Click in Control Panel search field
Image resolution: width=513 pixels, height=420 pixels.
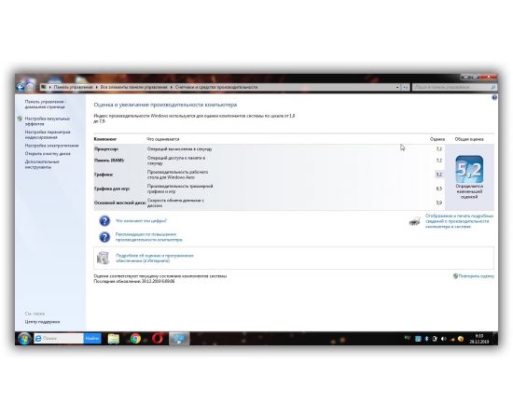[x=451, y=87]
